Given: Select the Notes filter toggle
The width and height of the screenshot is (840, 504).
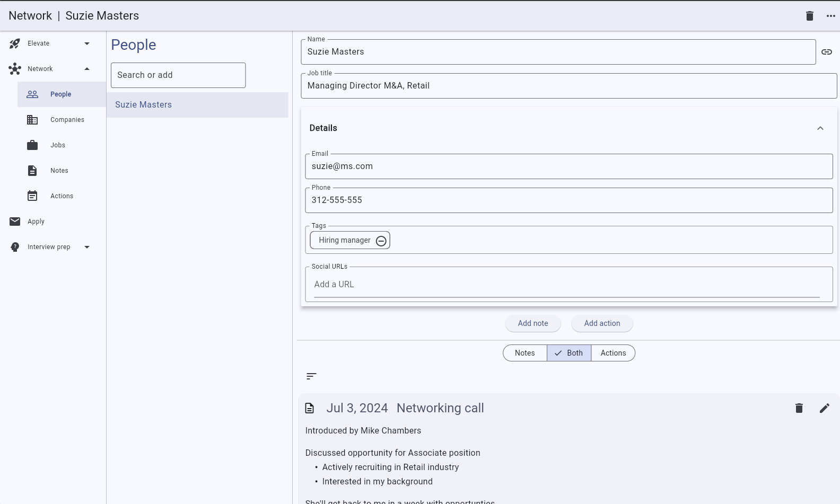Looking at the screenshot, I should [524, 353].
